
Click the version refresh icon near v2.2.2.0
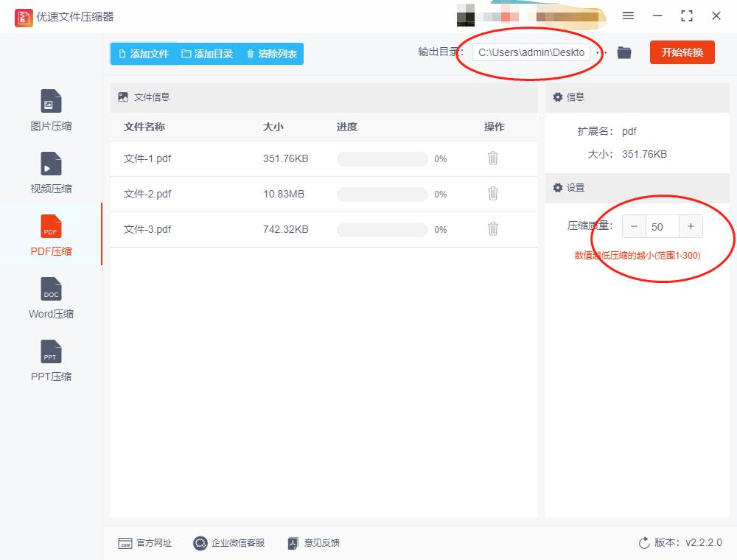click(x=642, y=542)
